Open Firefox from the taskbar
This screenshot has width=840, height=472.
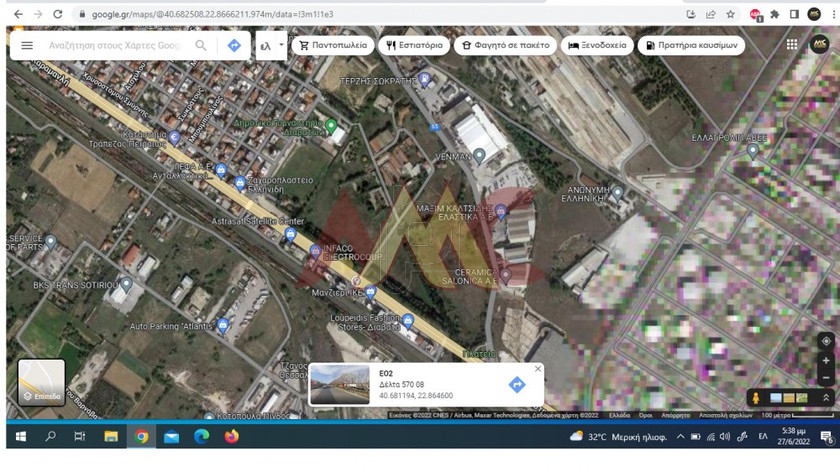(231, 437)
